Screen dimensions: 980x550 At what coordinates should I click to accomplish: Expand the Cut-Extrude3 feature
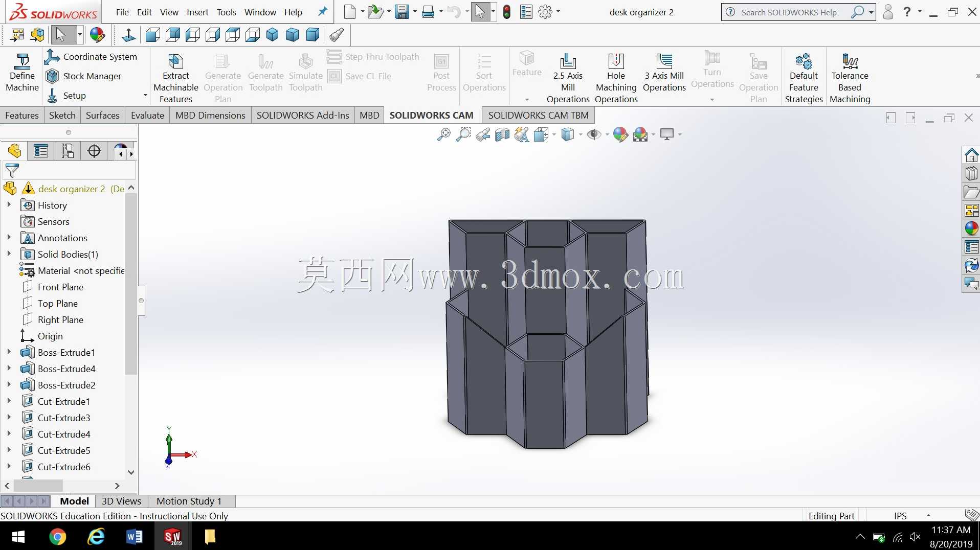click(9, 418)
